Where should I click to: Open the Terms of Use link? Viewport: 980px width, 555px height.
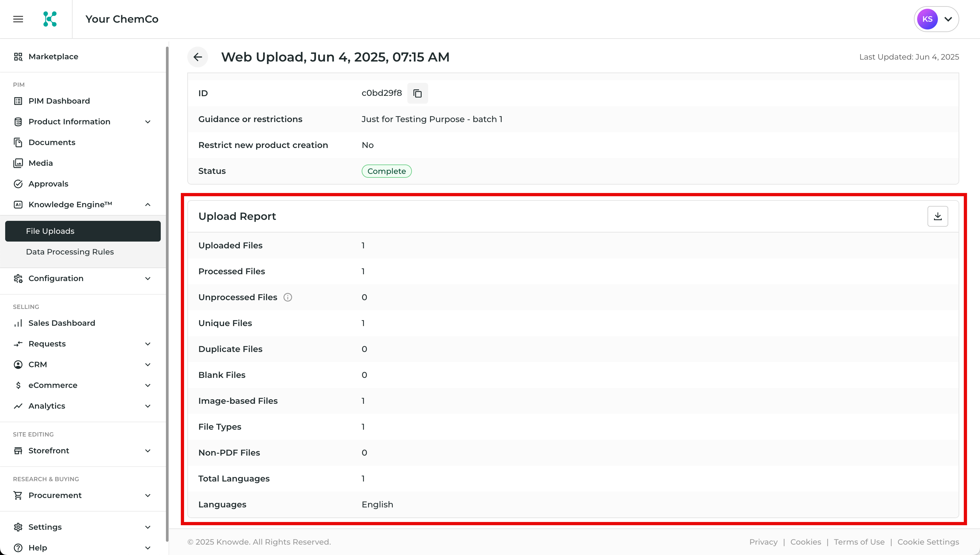(x=859, y=542)
